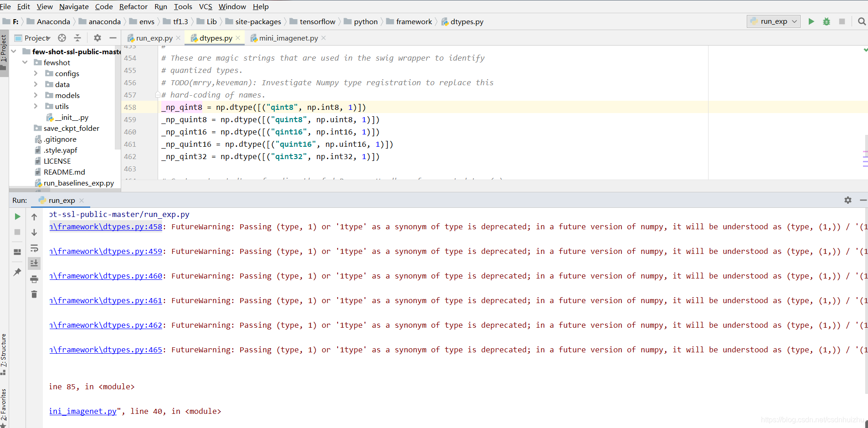Expand the utils folder

36,106
